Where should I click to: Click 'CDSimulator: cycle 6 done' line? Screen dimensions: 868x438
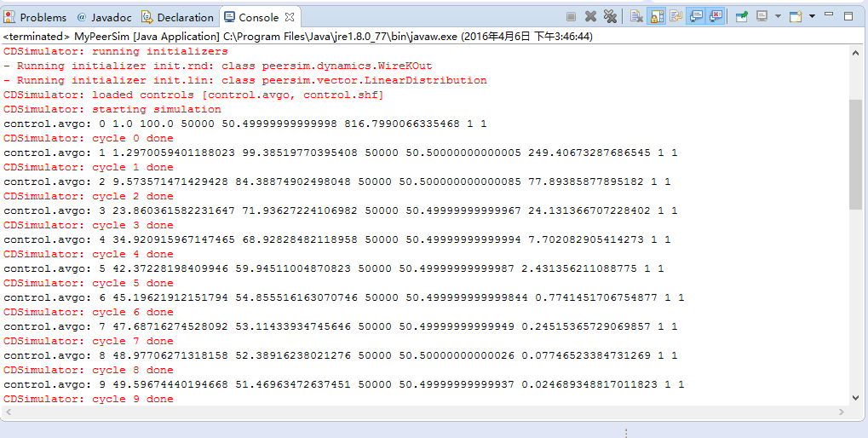(89, 312)
